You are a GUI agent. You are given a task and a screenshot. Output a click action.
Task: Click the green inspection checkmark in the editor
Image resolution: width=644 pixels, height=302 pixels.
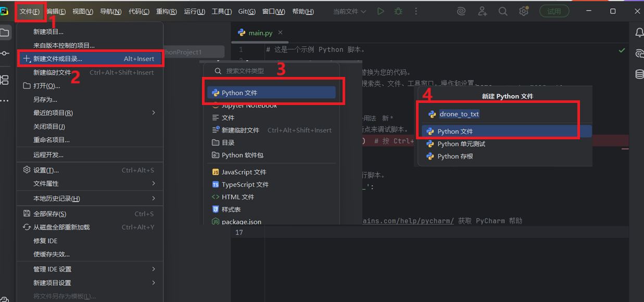tap(622, 50)
